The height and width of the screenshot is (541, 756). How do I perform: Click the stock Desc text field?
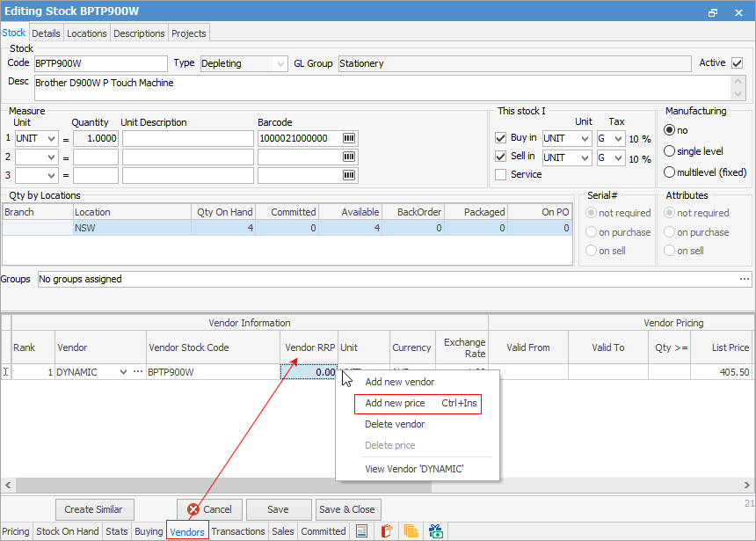point(382,87)
